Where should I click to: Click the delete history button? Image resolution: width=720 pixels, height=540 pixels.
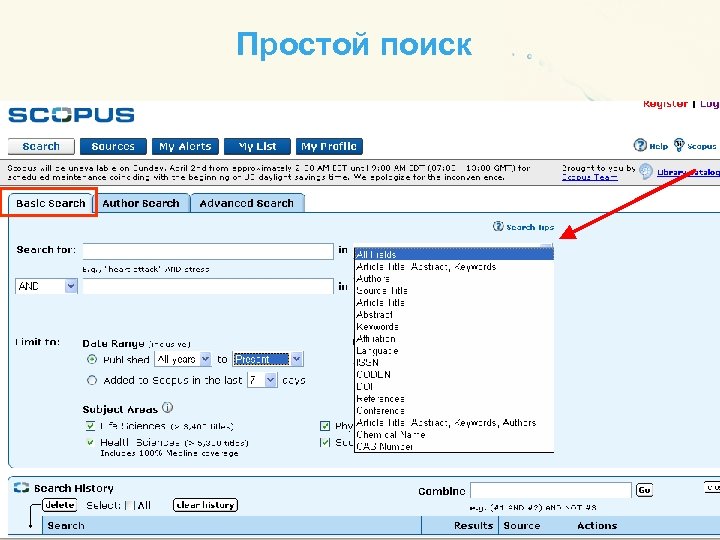click(x=60, y=505)
